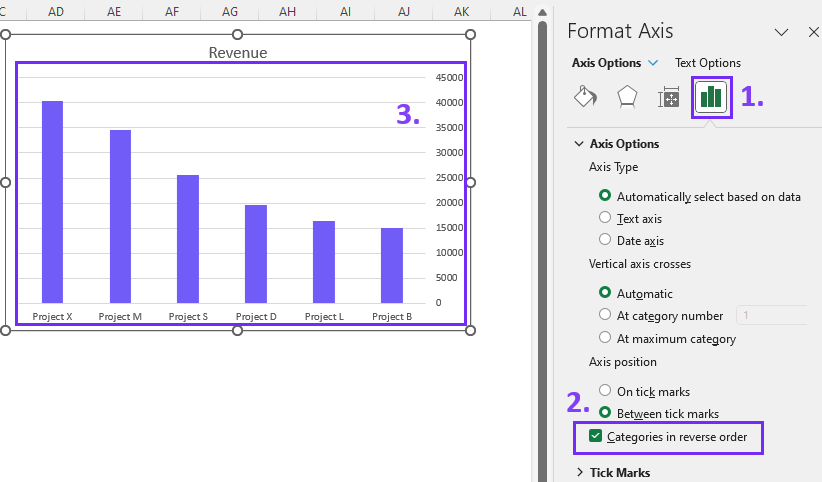Select the Project X bar in chart
Image resolution: width=822 pixels, height=482 pixels.
(x=52, y=202)
